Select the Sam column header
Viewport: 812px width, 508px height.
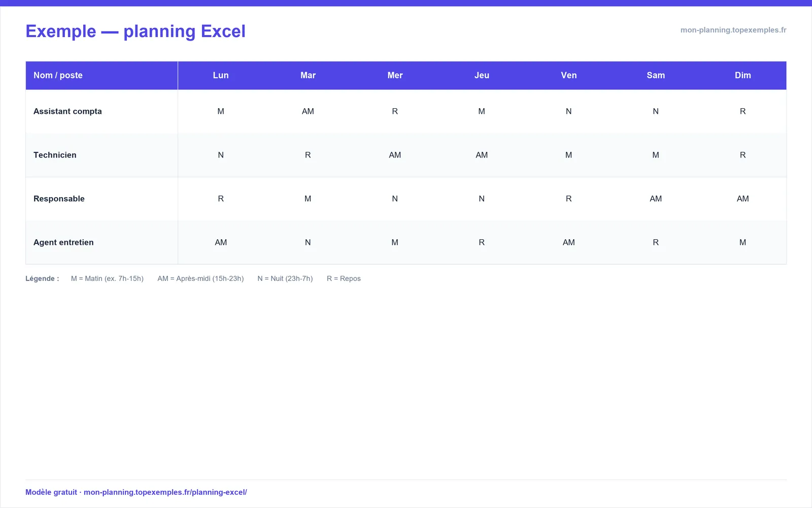(656, 75)
